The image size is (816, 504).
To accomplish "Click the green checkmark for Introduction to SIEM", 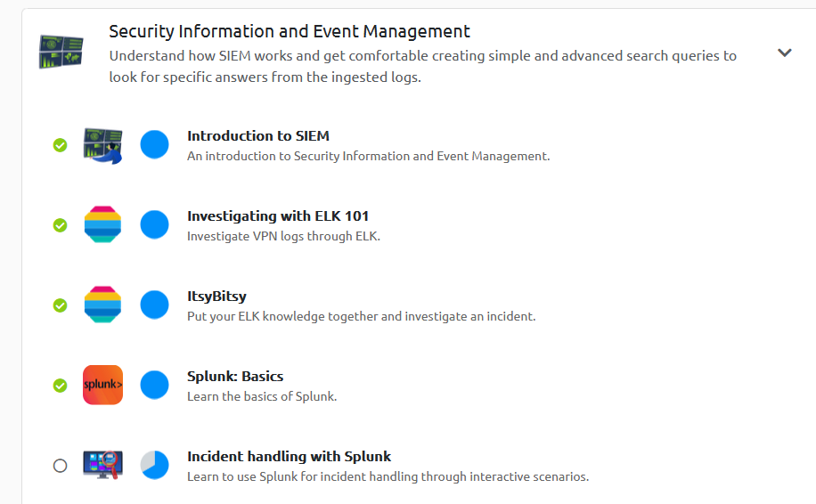I will coord(61,145).
